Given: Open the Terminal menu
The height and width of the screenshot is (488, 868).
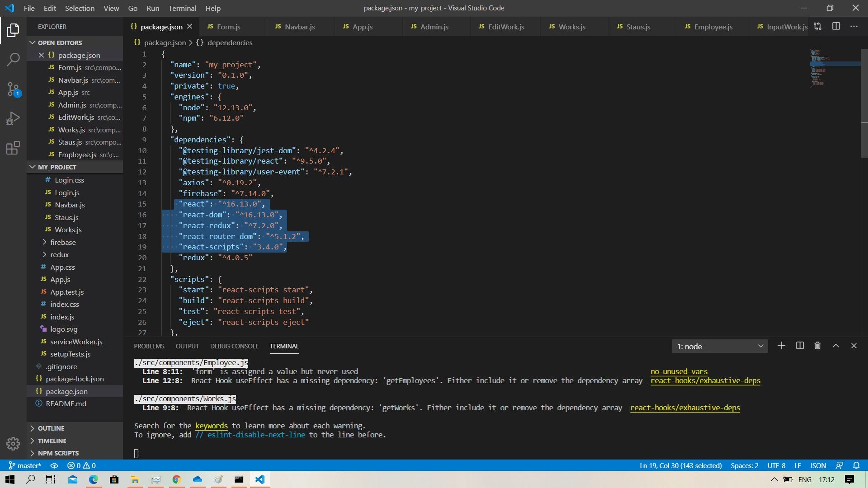Looking at the screenshot, I should (182, 8).
